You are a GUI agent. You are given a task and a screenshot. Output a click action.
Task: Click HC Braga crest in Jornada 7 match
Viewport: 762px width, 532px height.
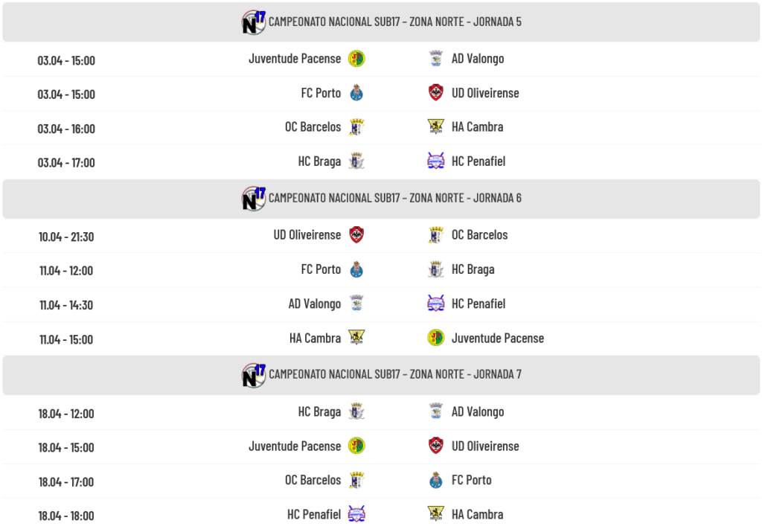click(x=356, y=412)
